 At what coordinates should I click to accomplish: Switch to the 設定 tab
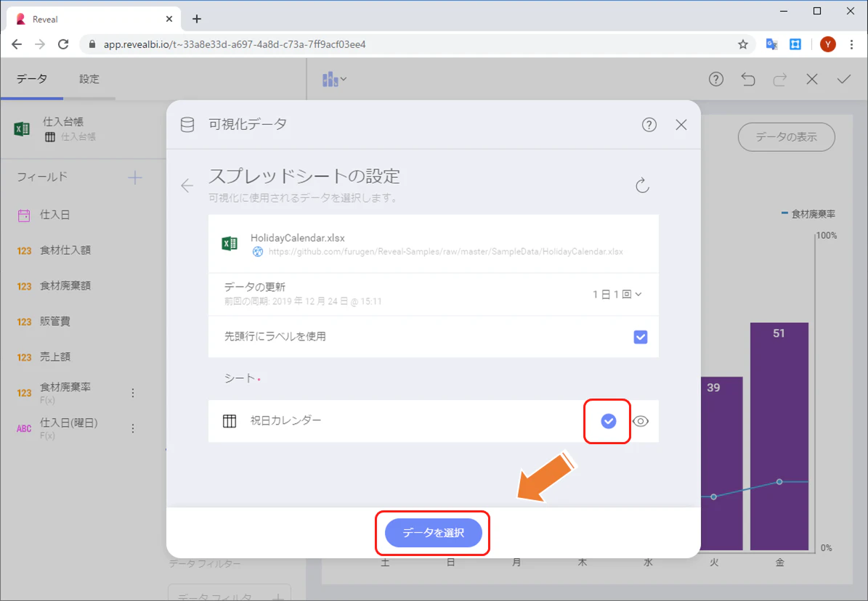pos(89,79)
